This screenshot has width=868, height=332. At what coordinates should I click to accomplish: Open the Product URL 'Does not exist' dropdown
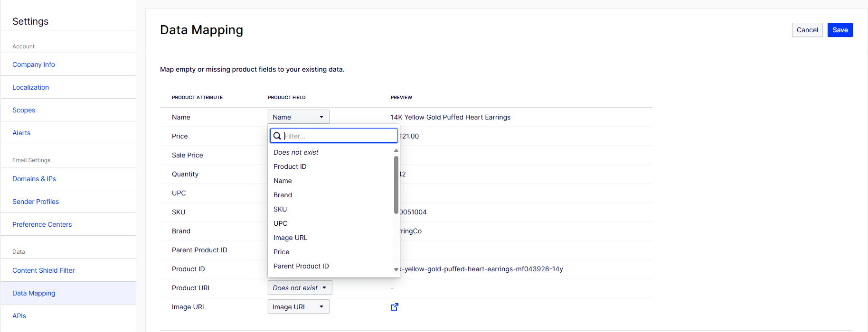(x=300, y=287)
